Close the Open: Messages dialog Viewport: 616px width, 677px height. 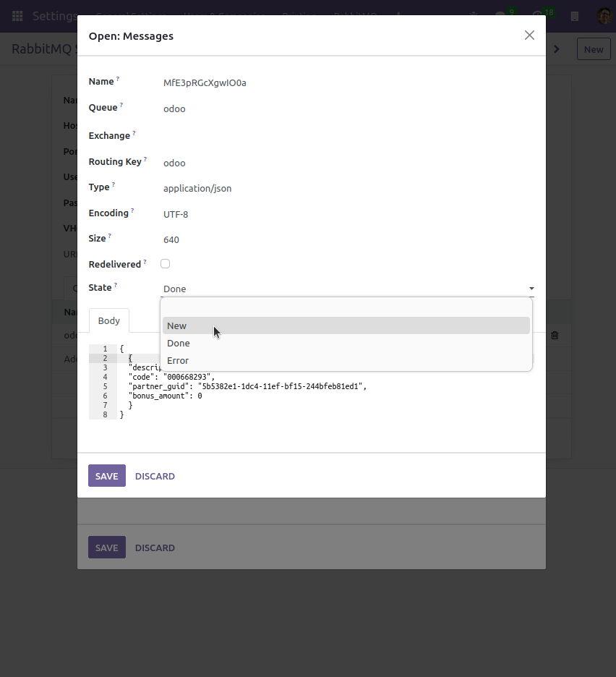[x=529, y=35]
